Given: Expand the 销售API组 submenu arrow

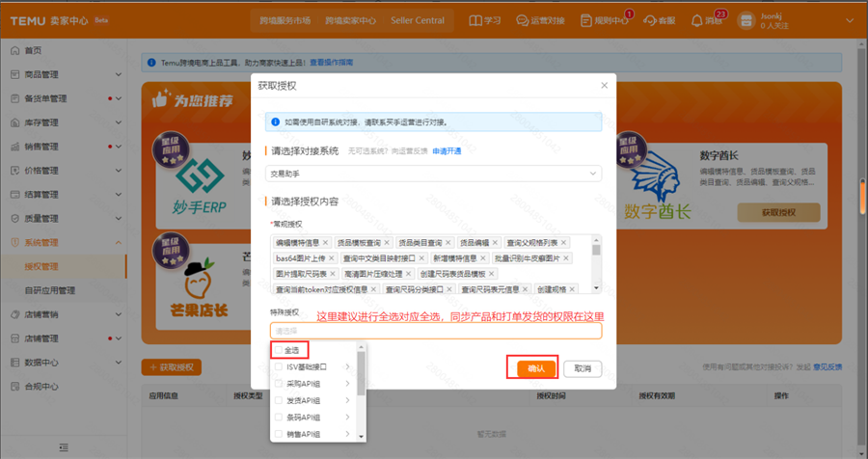Looking at the screenshot, I should click(347, 434).
